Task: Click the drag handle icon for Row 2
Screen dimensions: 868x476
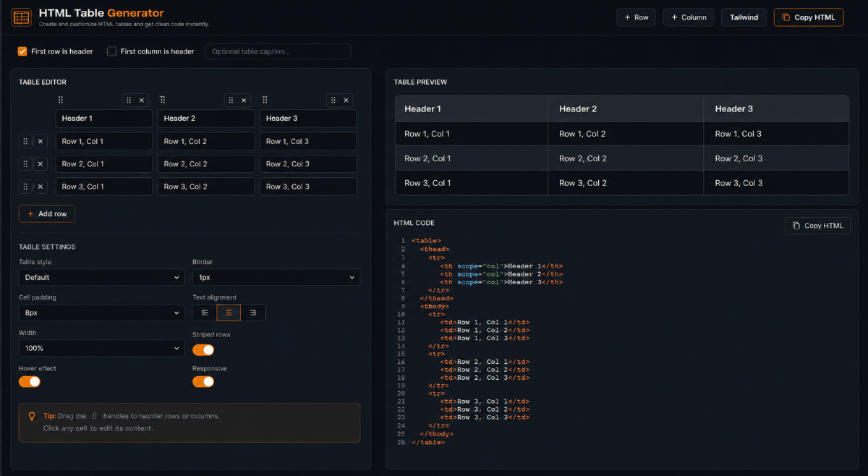Action: click(x=25, y=163)
